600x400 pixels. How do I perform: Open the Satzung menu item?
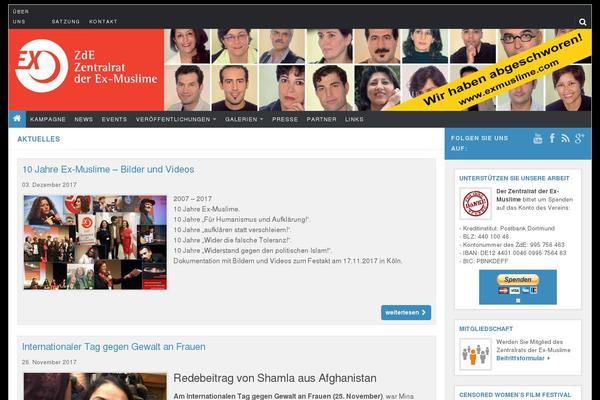65,21
